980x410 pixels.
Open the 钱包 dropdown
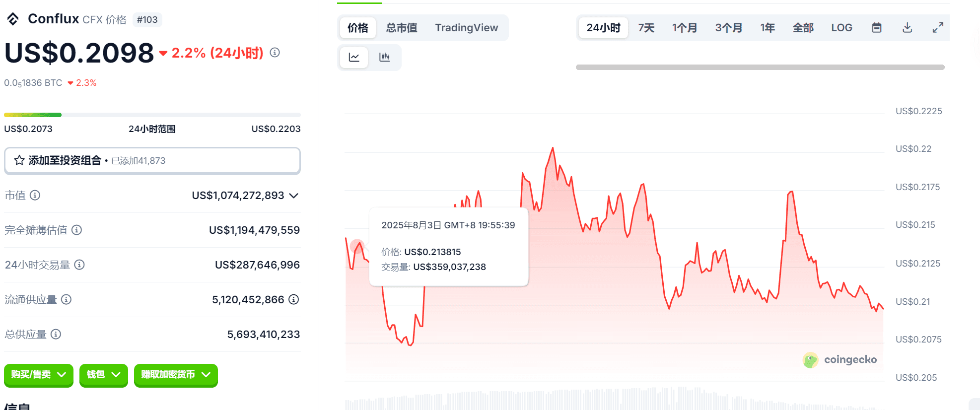[x=104, y=375]
